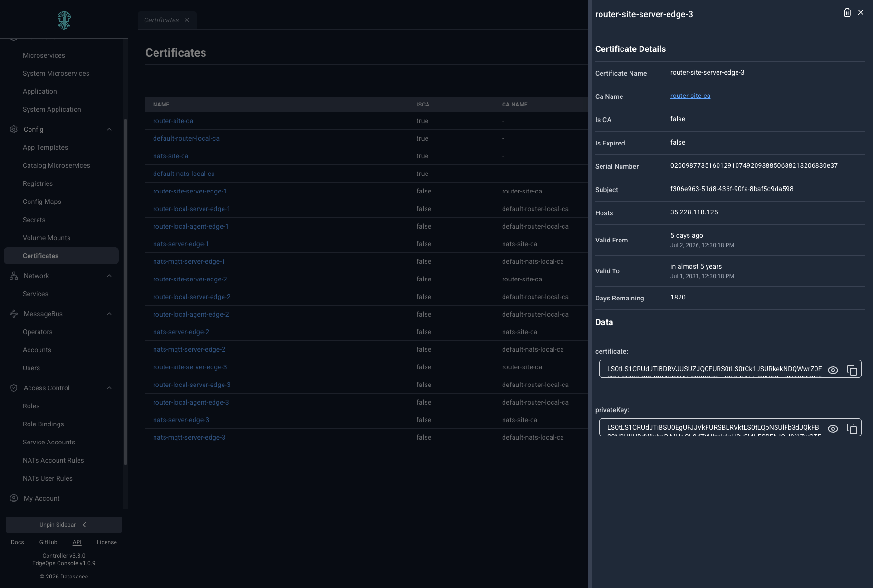Collapse the MessageBus section chevron
Image resolution: width=873 pixels, height=588 pixels.
click(x=109, y=314)
